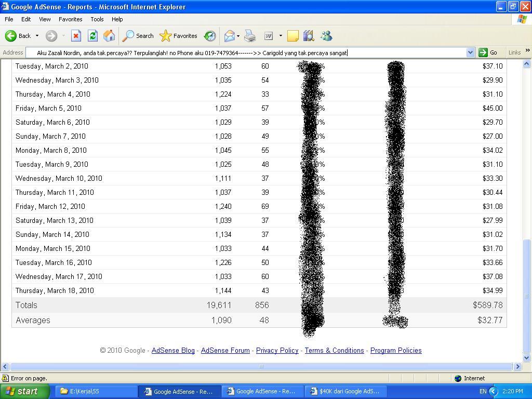Open the Terms & Conditions link
This screenshot has width=532, height=399.
(334, 351)
